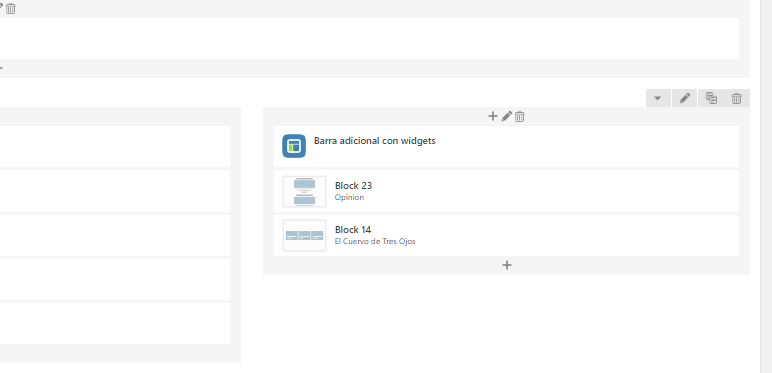Delete the column using the small trash icon
772x373 pixels.
tap(520, 117)
